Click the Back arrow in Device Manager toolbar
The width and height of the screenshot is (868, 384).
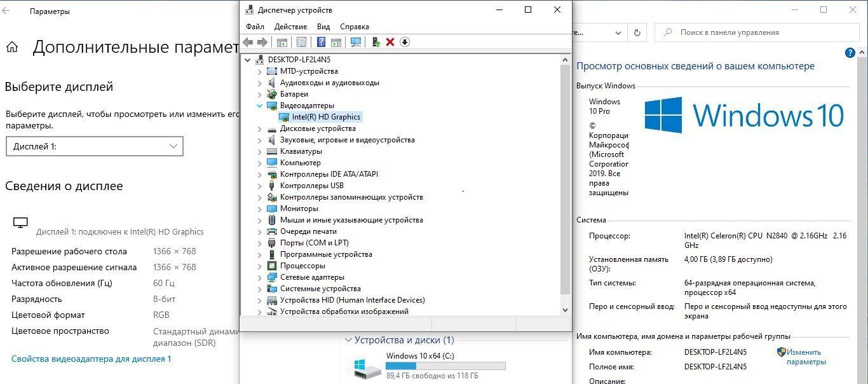tap(248, 42)
